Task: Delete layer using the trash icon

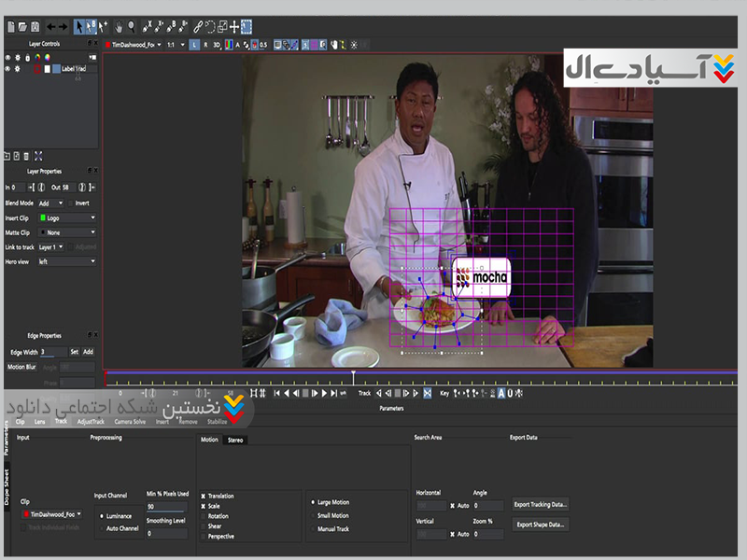Action: point(26,156)
